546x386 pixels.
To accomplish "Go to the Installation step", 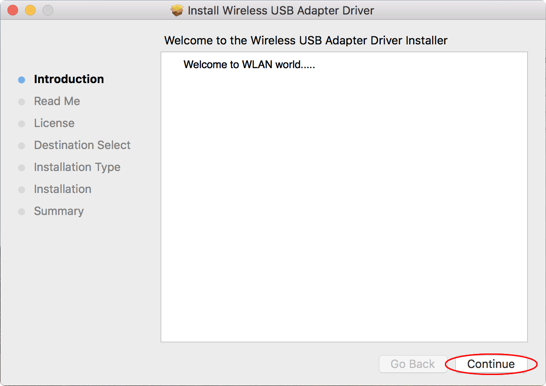I will point(63,189).
